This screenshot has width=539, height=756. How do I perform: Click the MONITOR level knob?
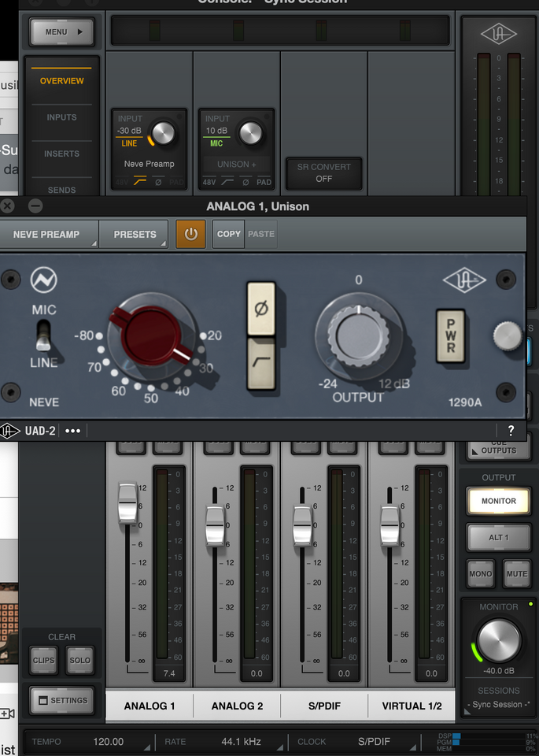(499, 640)
